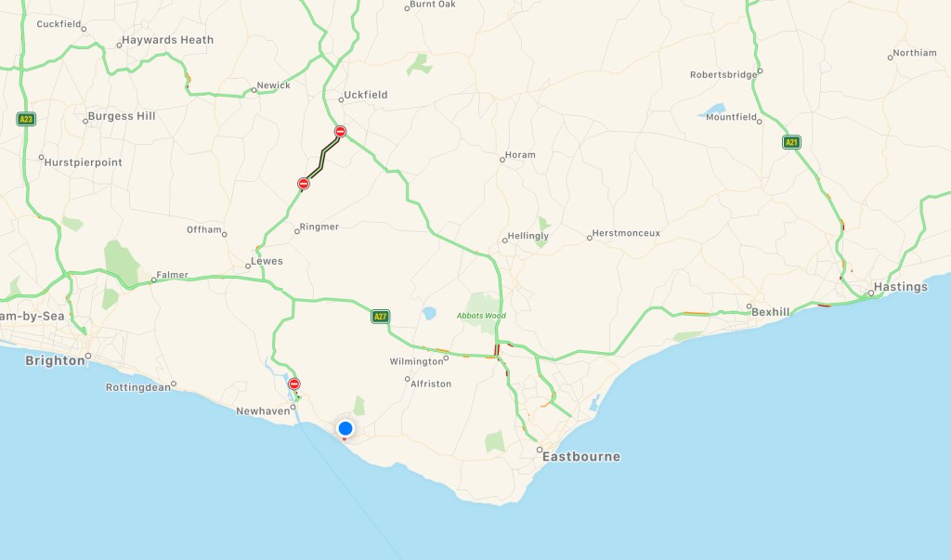Click the blue current location dot
Viewport: 951px width, 560px height.
pyautogui.click(x=345, y=429)
